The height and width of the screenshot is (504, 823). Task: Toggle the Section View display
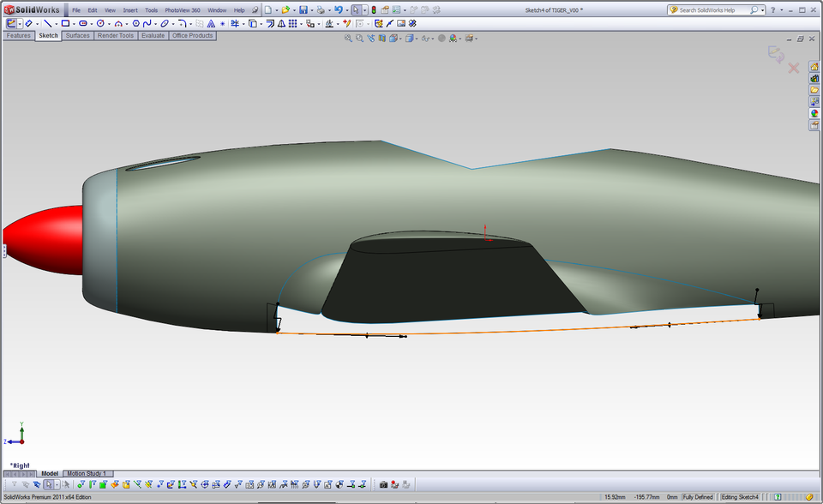click(381, 39)
